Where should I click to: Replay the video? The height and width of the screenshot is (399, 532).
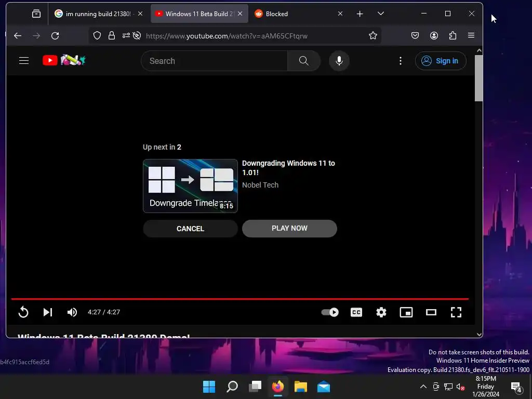coord(23,312)
